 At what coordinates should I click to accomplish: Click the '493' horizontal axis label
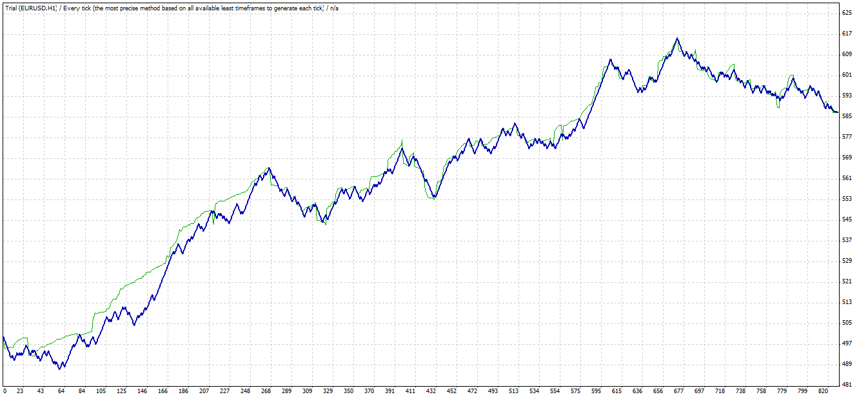point(493,391)
